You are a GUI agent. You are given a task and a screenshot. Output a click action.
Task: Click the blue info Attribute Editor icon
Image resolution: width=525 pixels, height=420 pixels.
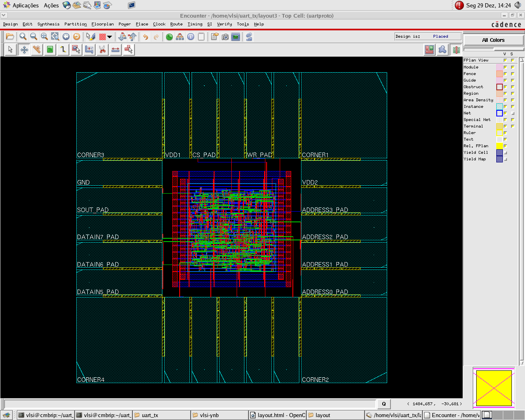pos(191,37)
